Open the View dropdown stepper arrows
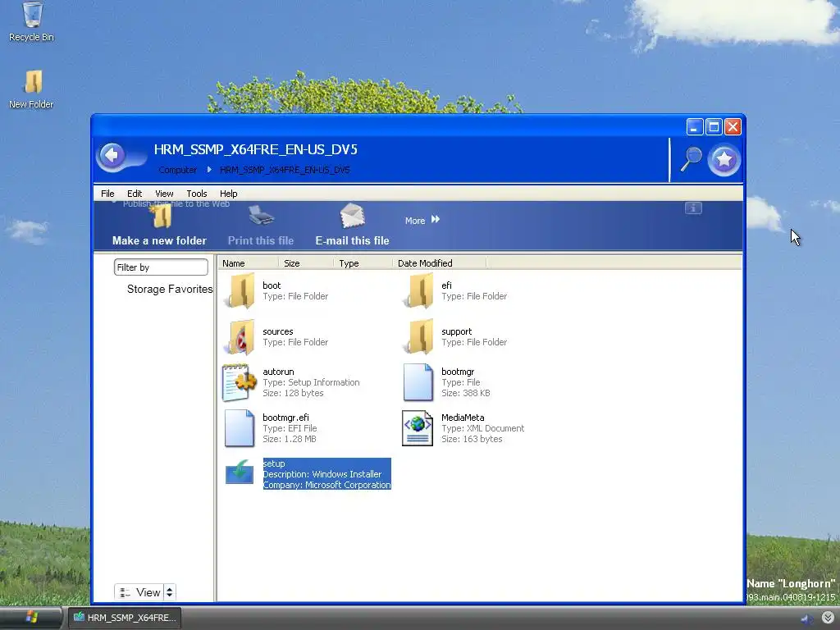The height and width of the screenshot is (630, 840). [x=169, y=592]
